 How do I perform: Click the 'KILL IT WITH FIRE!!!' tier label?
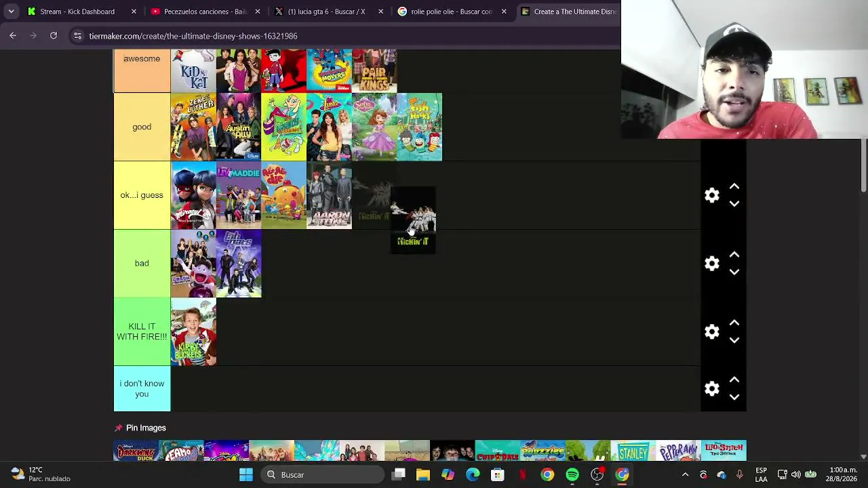pos(142,331)
